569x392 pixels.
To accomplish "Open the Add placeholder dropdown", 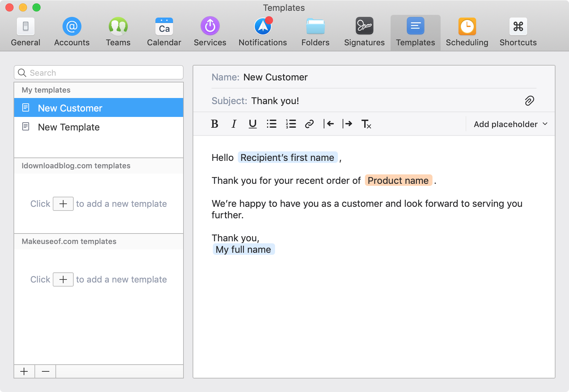I will click(x=509, y=124).
